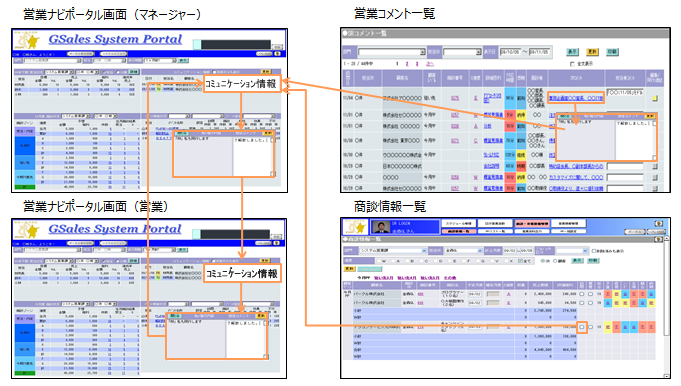Tick the first checkbox in the first パークル株式会社 row
This screenshot has width=681, height=386.
click(x=582, y=294)
